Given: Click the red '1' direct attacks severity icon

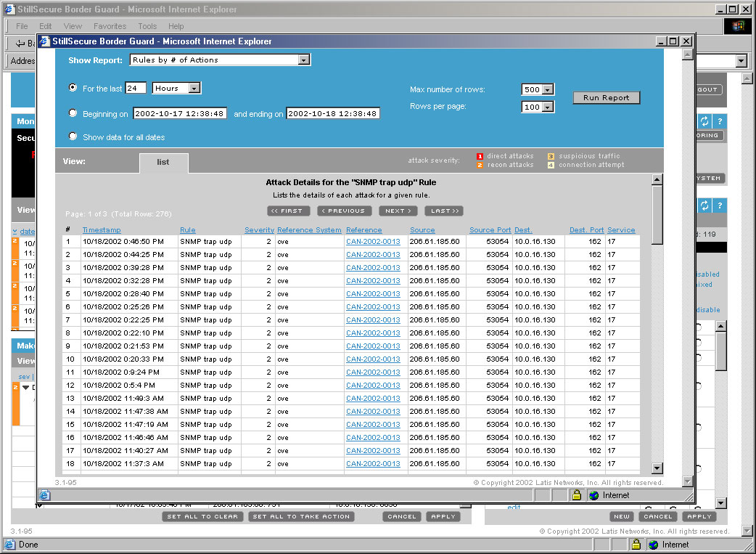Looking at the screenshot, I should coord(480,156).
